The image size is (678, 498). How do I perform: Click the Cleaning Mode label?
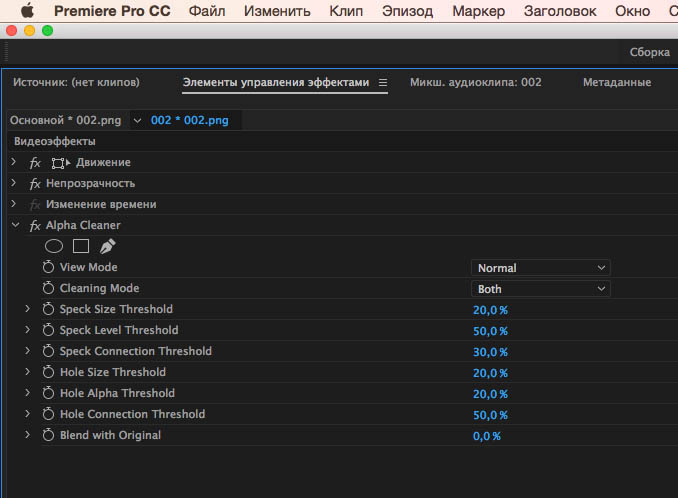point(99,288)
